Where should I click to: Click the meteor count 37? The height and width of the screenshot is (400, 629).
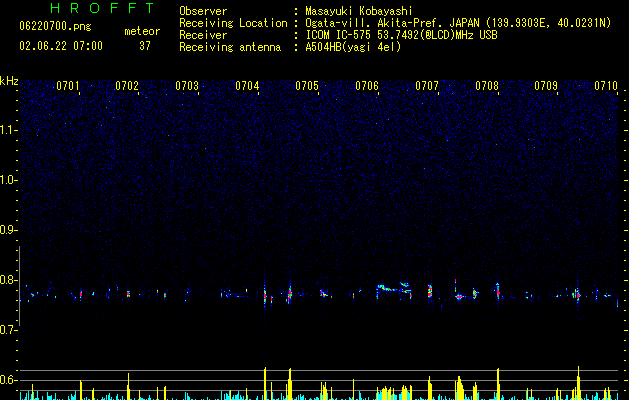tap(145, 46)
